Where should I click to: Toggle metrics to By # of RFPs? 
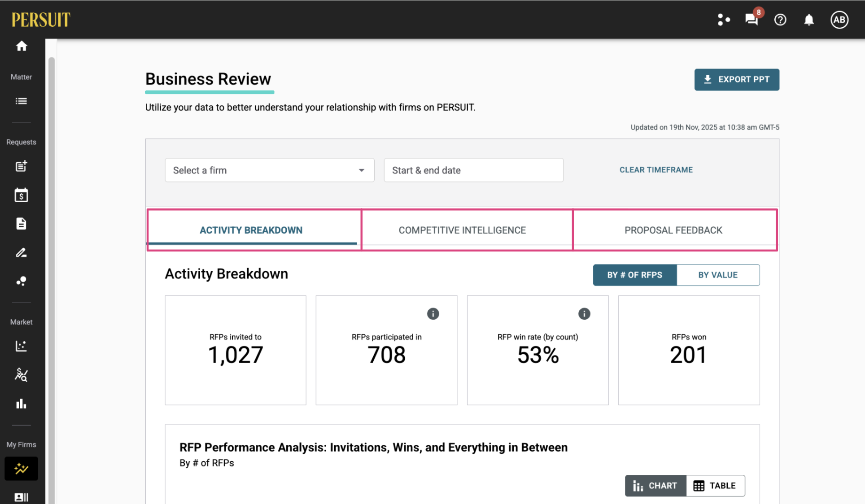pyautogui.click(x=635, y=275)
